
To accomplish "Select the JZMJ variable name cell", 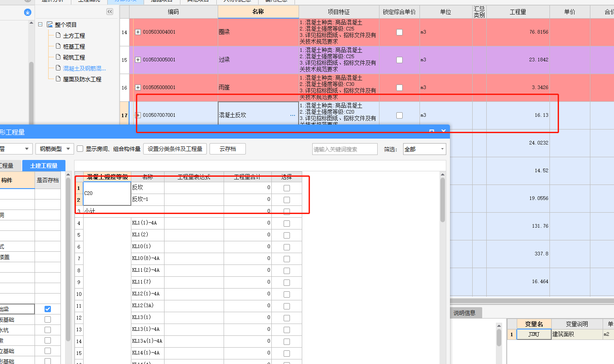I will point(534,334).
